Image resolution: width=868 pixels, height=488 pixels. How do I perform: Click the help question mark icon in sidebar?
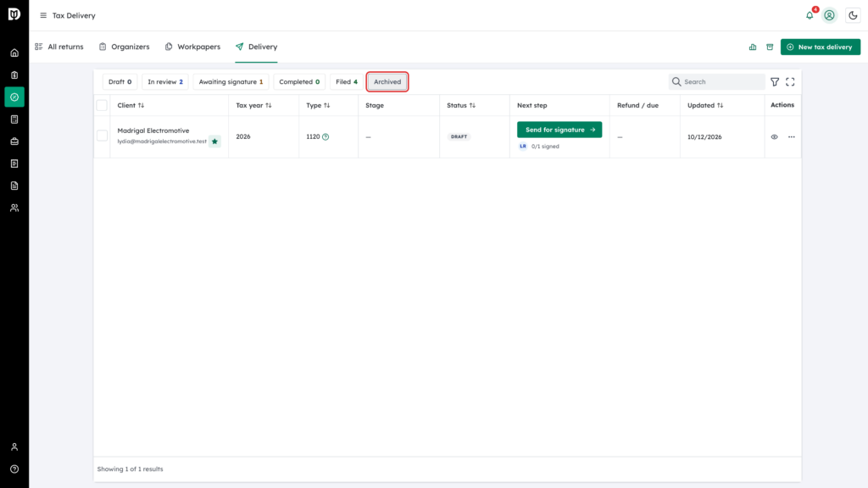pyautogui.click(x=14, y=469)
